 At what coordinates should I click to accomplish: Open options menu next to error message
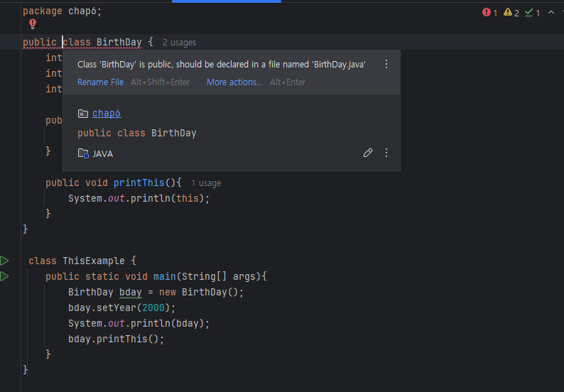pyautogui.click(x=386, y=64)
